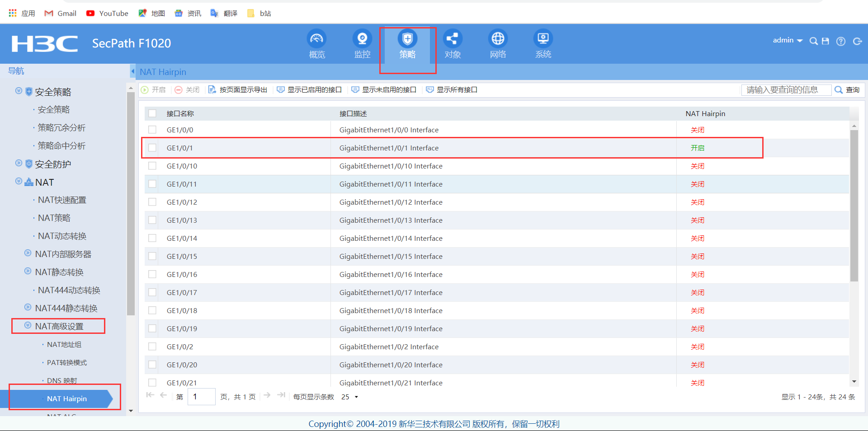Click 显示已启用的接口 filter button
This screenshot has height=431, width=868.
pos(309,90)
